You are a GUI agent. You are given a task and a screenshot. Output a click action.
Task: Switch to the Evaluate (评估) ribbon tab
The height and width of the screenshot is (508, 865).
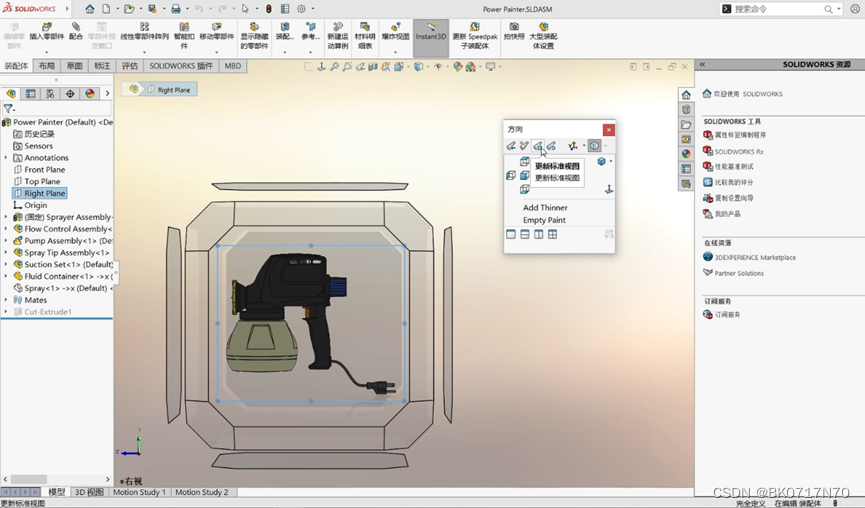130,66
